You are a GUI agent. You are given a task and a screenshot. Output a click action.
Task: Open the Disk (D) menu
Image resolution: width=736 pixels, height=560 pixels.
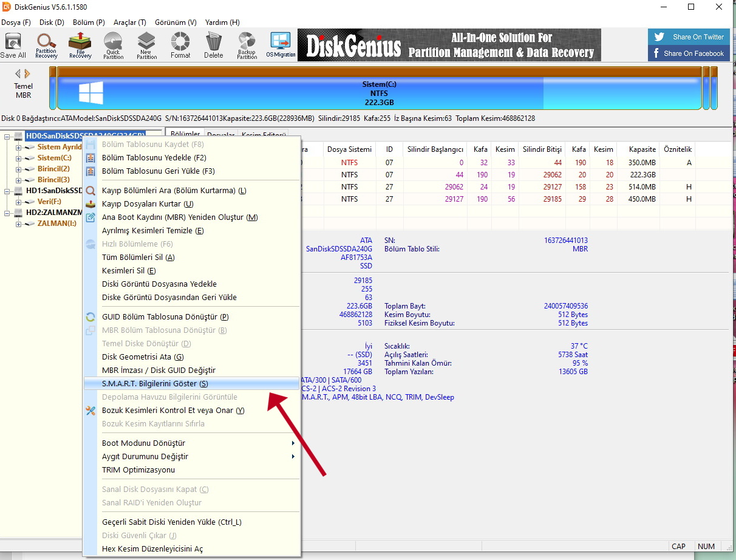click(x=52, y=22)
